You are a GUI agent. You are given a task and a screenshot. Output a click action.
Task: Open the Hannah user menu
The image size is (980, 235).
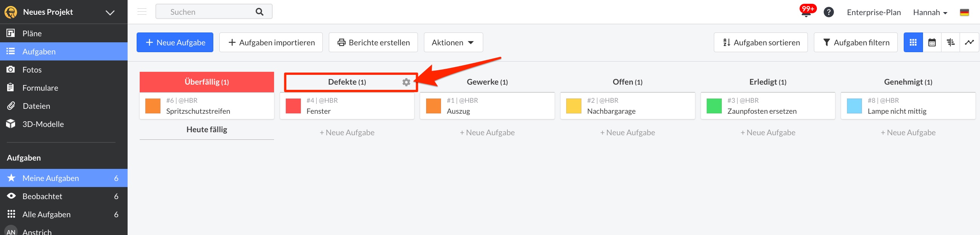(x=930, y=12)
